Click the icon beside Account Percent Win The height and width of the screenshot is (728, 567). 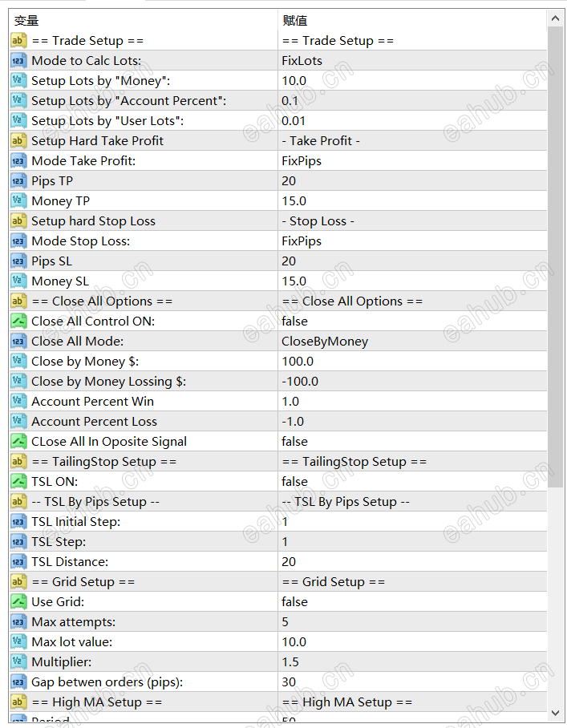(x=18, y=401)
